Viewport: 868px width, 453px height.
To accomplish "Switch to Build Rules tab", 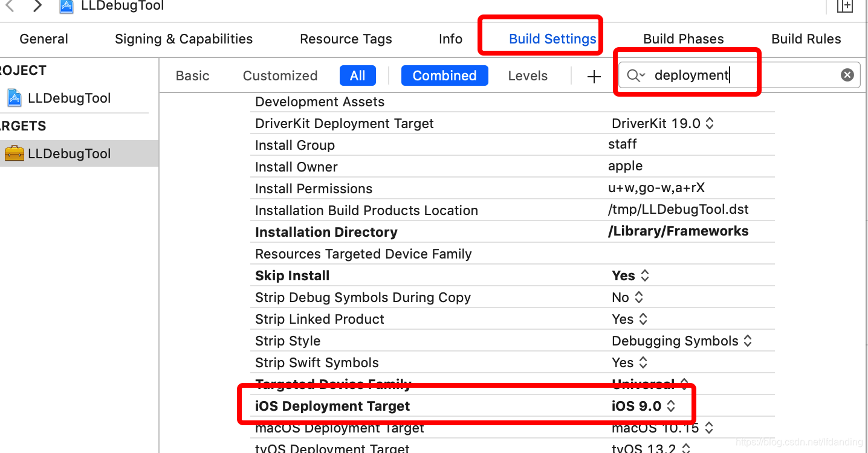I will (x=806, y=39).
